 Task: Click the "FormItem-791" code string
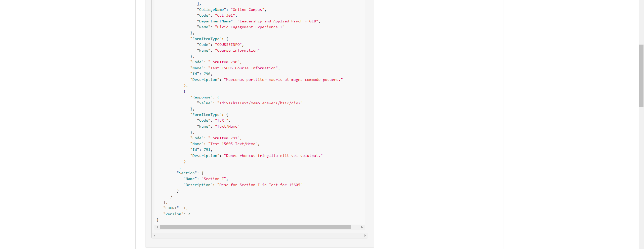(x=224, y=138)
